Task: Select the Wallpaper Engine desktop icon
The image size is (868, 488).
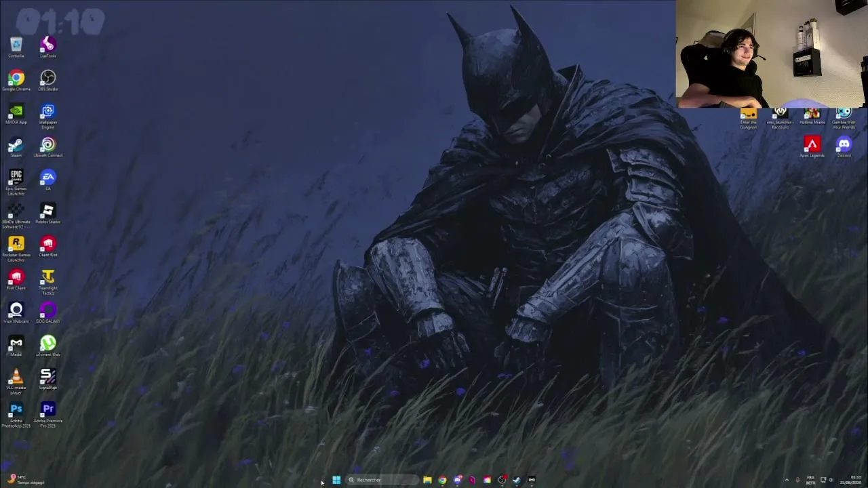Action: coord(47,116)
